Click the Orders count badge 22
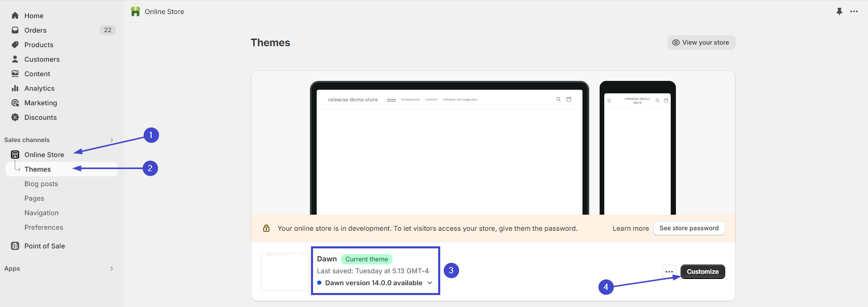The image size is (868, 307). (107, 30)
